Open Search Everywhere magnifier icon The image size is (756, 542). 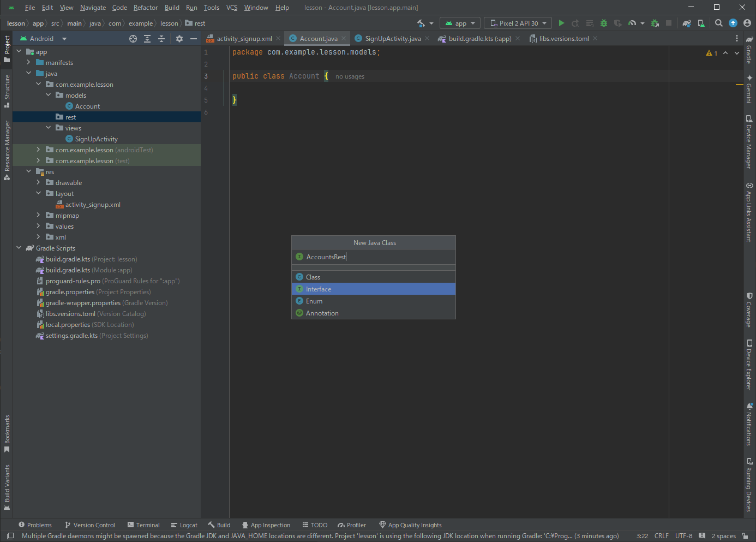coord(719,23)
